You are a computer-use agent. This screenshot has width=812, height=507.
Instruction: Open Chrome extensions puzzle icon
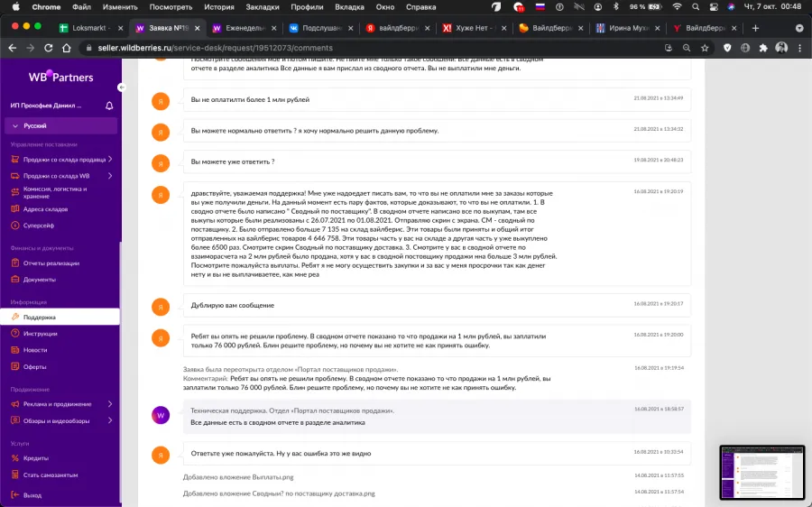point(763,48)
